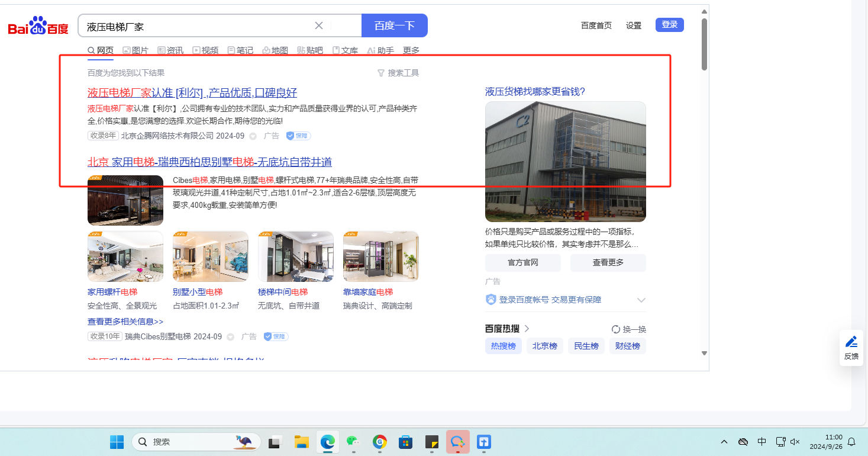This screenshot has width=868, height=456.
Task: Select the 热搜榜 tab
Action: (504, 346)
